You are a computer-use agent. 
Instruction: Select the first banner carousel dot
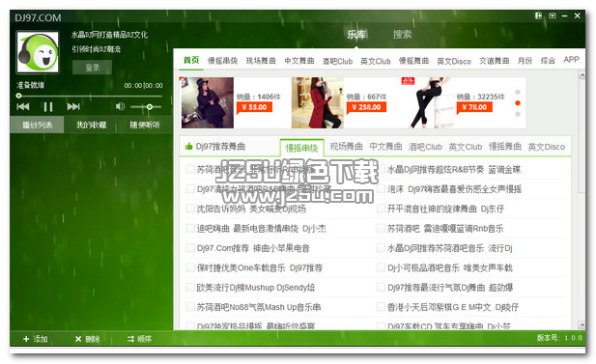point(518,92)
